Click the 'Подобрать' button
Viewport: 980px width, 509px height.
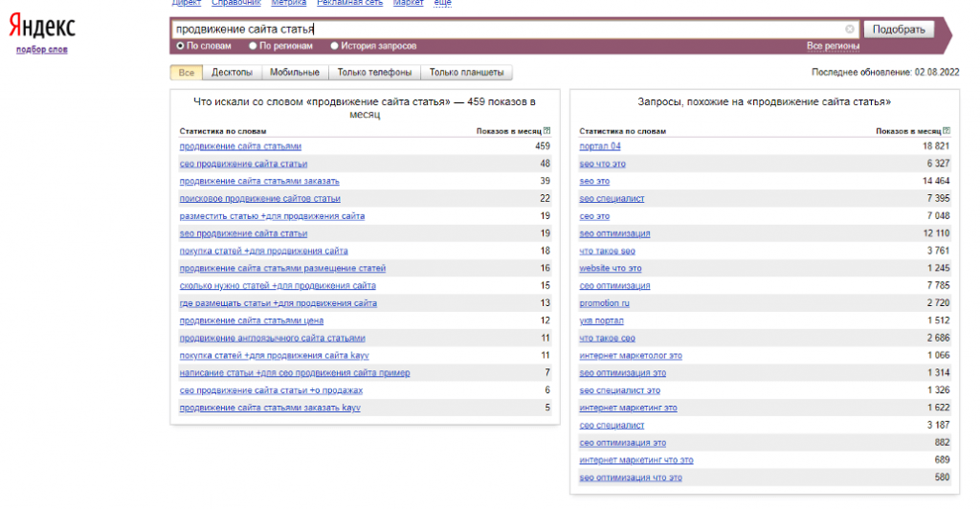(899, 30)
